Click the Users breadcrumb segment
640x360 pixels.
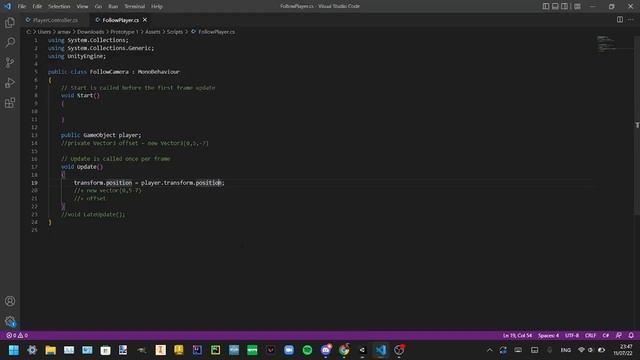coord(44,32)
